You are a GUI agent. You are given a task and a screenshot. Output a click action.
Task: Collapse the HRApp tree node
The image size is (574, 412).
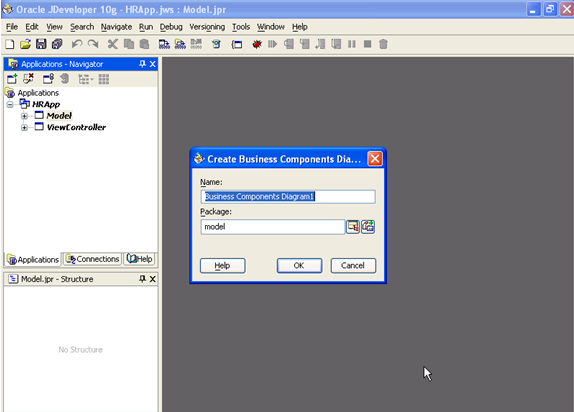(x=10, y=105)
